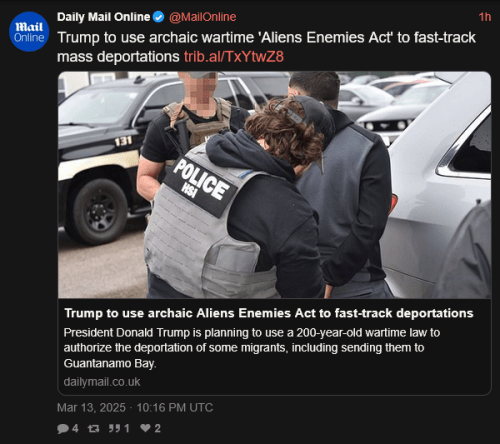This screenshot has height=444, width=500.
Task: Click the Mail Online profile avatar
Action: coord(29,32)
